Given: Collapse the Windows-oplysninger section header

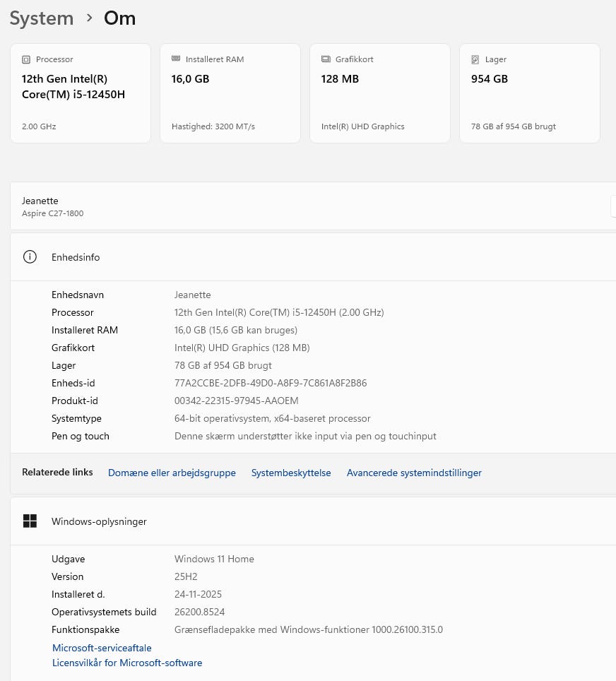Looking at the screenshot, I should pyautogui.click(x=313, y=521).
